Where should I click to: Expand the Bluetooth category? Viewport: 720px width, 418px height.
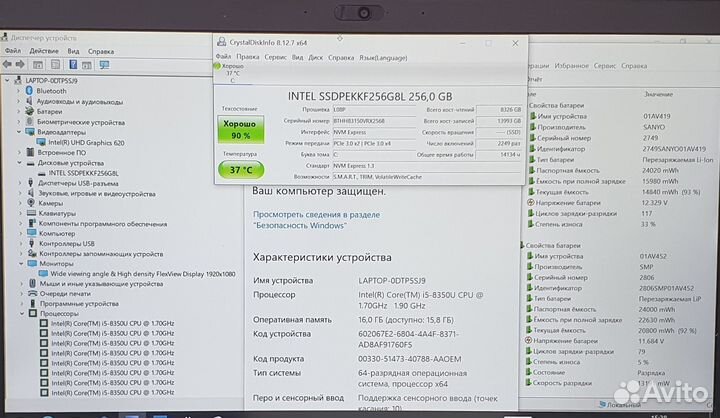point(19,91)
